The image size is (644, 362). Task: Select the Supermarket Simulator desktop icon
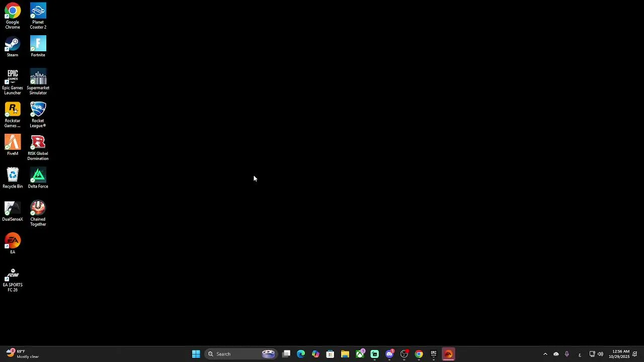(38, 82)
